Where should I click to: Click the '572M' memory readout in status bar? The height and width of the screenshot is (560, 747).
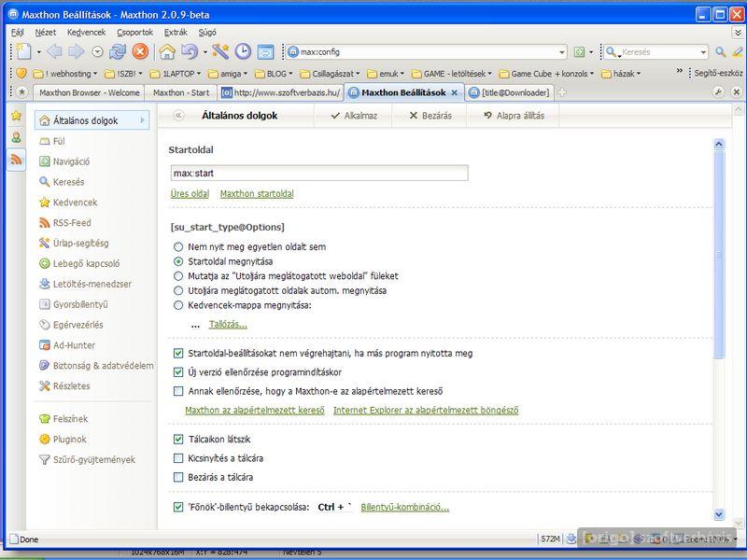pyautogui.click(x=550, y=539)
